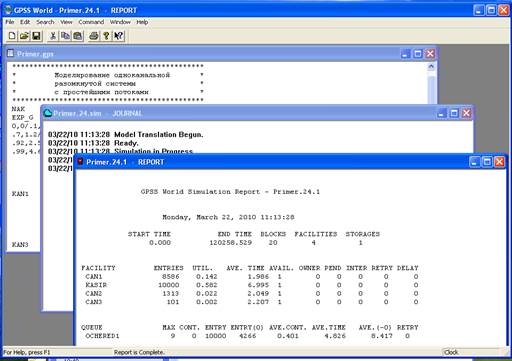Click the FACILITY column header
This screenshot has height=361, width=512.
98,268
